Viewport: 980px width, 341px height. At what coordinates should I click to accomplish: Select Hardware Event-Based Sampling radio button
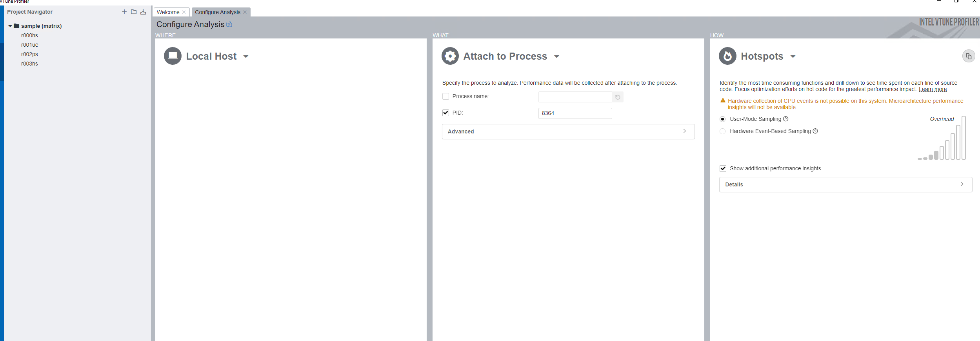[722, 131]
